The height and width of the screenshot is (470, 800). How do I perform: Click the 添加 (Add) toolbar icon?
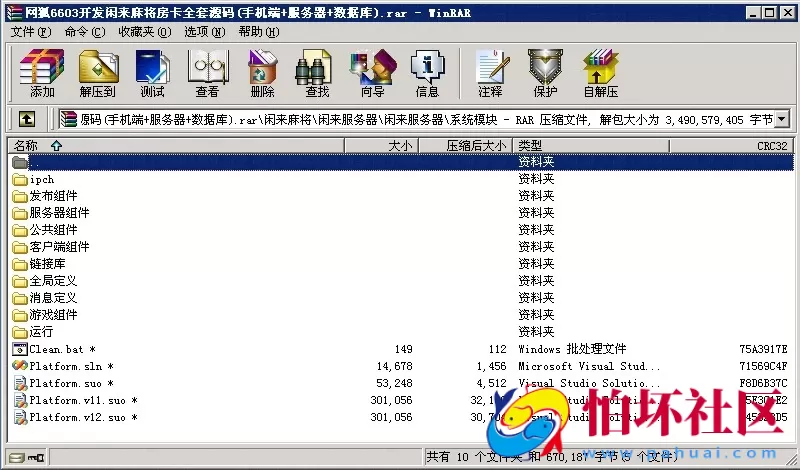coord(42,73)
